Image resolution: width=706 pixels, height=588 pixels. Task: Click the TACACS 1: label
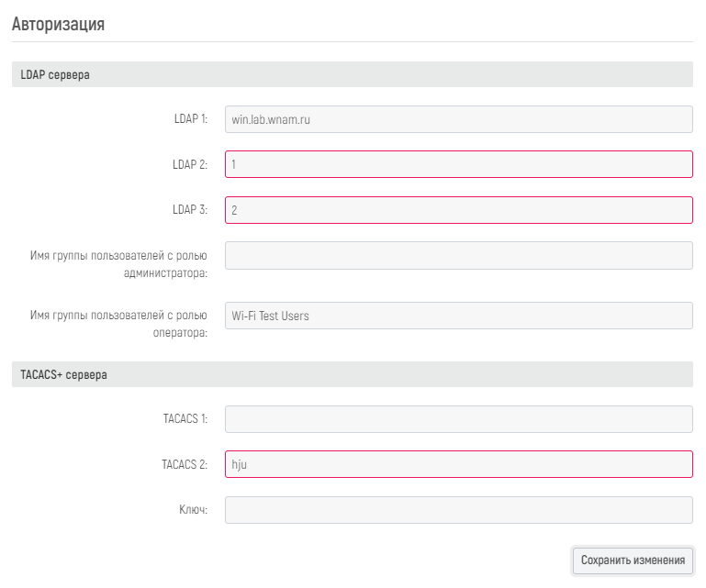185,419
